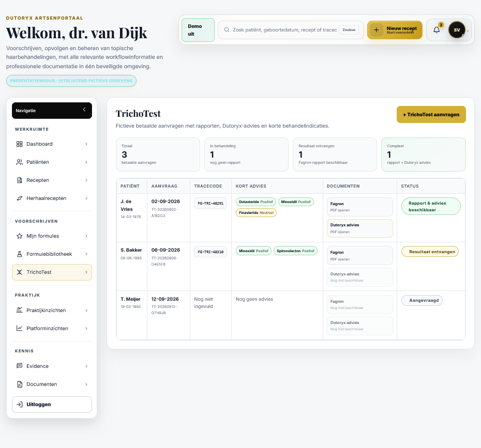The image size is (481, 448).
Task: Expand the Recepten chevron
Action: coord(86,180)
